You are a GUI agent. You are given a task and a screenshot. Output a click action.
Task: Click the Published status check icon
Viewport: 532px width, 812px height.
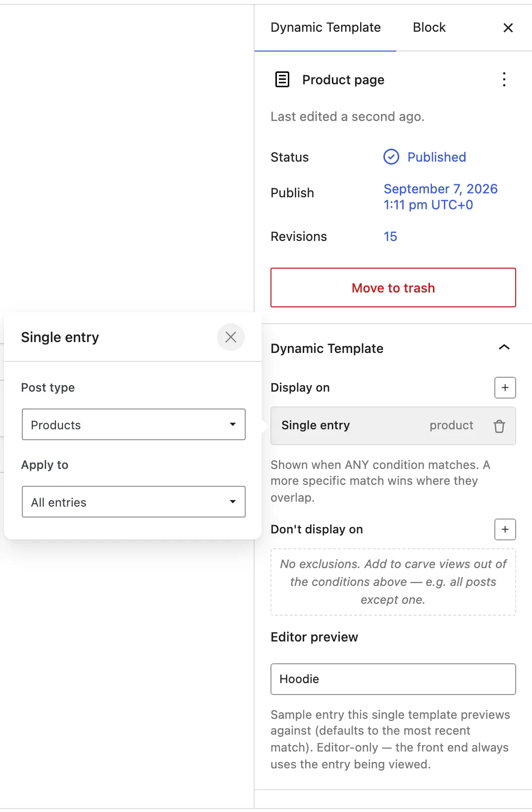coord(391,157)
